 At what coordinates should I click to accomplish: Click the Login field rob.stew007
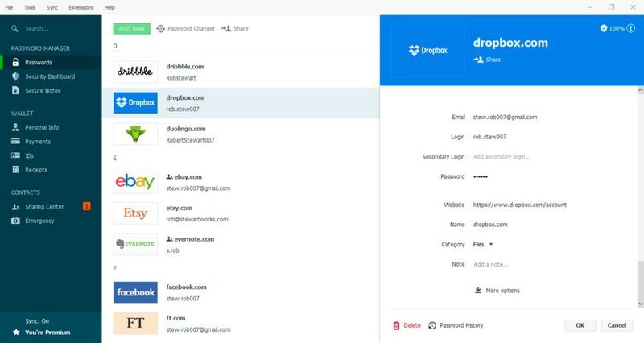489,137
